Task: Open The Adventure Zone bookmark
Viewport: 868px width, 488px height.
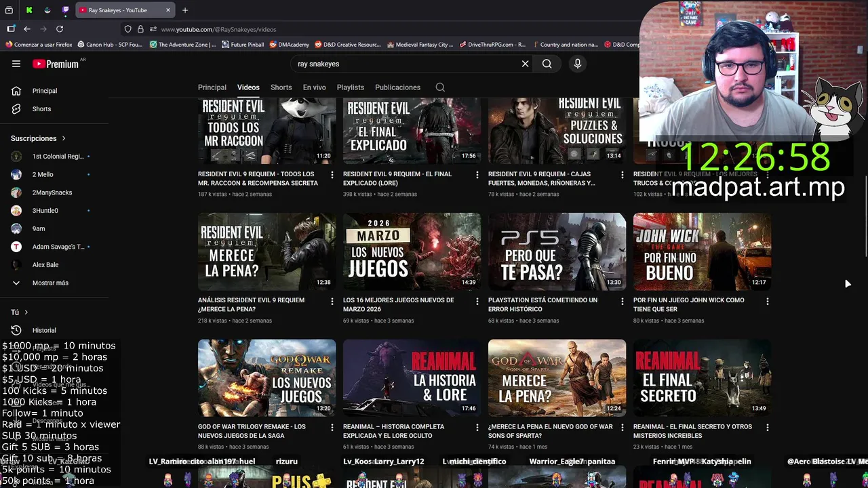Action: click(182, 45)
